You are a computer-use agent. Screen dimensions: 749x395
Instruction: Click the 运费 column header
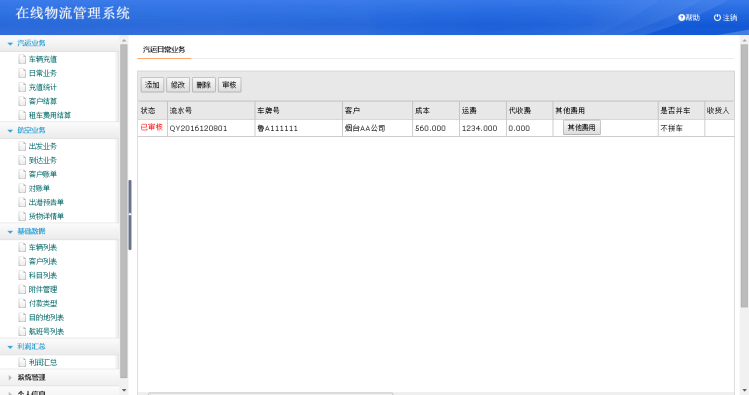click(x=482, y=110)
